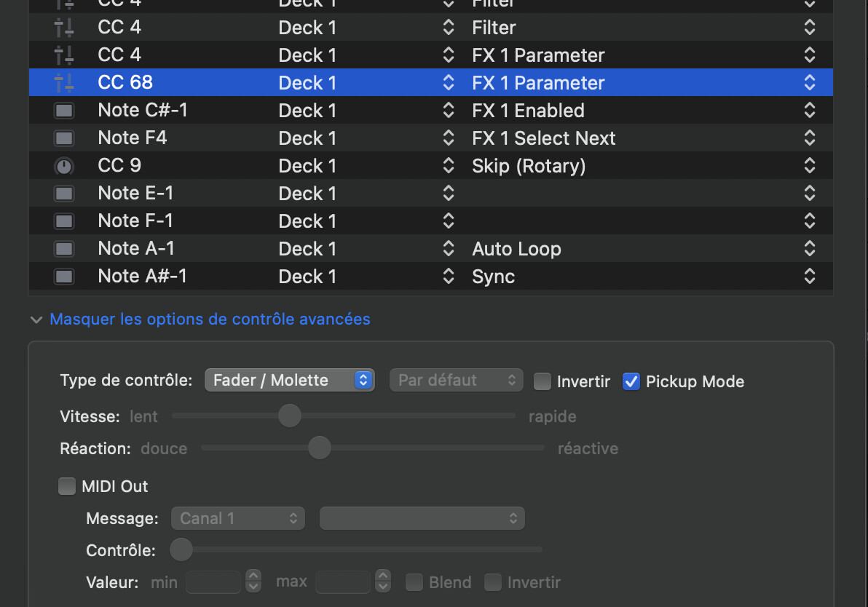Click the fader icon on the CC 68 row
This screenshot has height=607, width=868.
(64, 82)
